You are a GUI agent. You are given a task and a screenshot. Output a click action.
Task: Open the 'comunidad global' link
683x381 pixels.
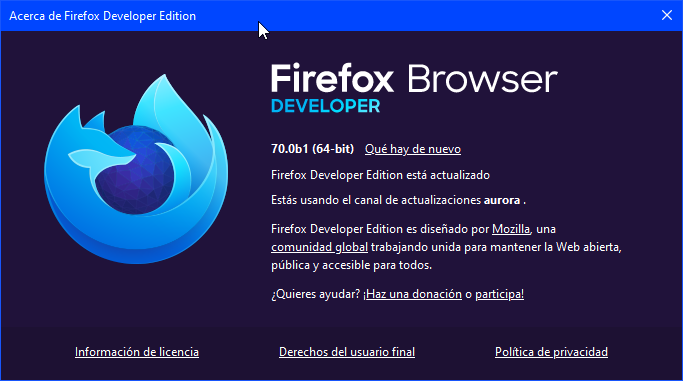(x=319, y=247)
